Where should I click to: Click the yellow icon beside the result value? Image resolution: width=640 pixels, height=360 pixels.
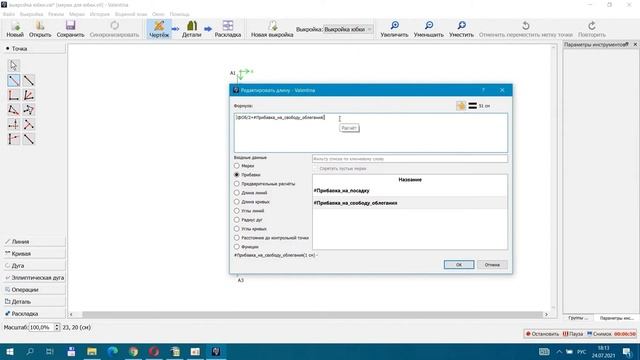point(461,106)
